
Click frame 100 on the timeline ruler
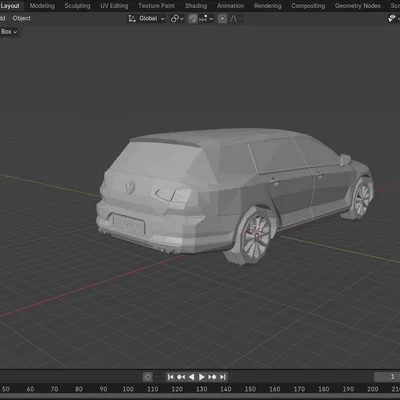(x=128, y=389)
